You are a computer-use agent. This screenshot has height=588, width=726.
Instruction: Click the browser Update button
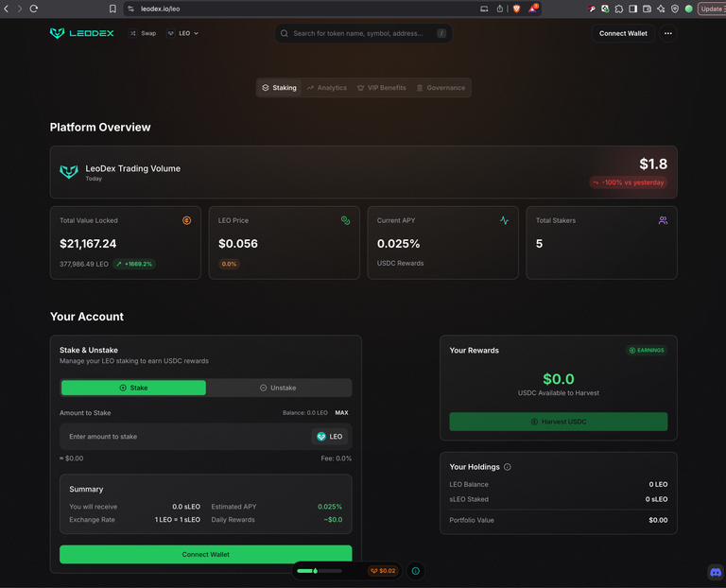pyautogui.click(x=712, y=9)
